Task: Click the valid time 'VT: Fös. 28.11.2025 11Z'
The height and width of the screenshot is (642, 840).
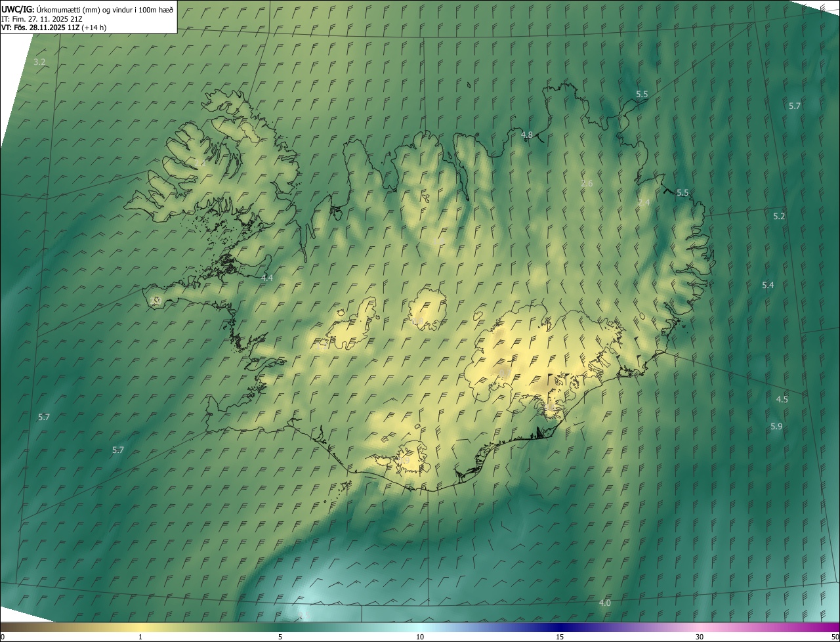Action: click(40, 28)
